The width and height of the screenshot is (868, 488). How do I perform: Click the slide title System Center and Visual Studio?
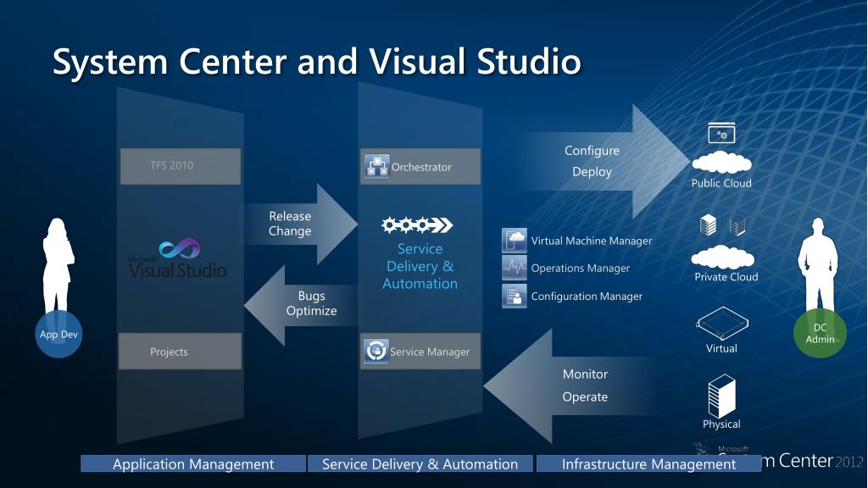317,61
